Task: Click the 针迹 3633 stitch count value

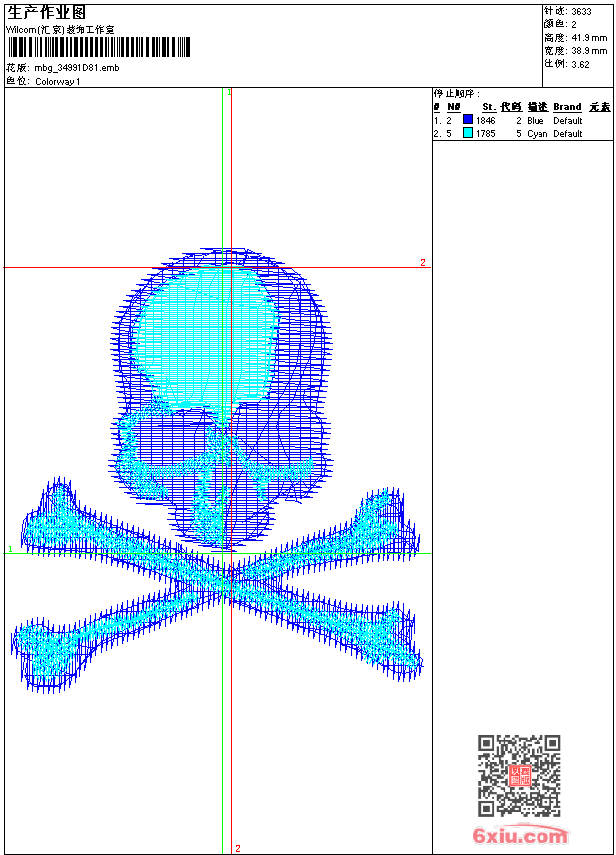Action: coord(581,11)
